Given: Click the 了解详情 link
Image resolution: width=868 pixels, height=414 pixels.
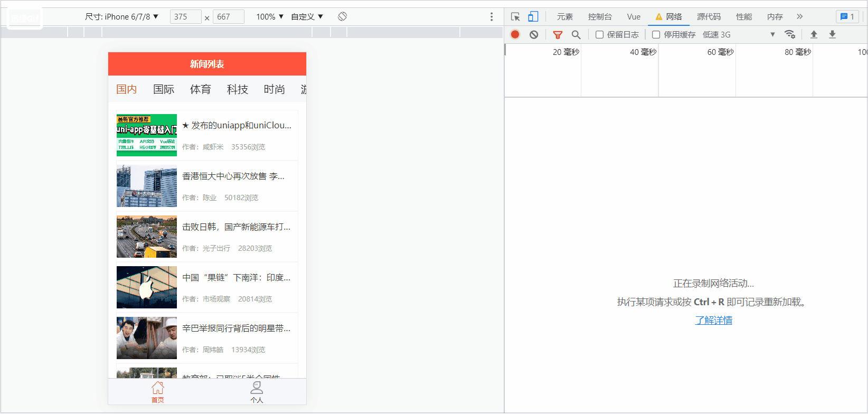Looking at the screenshot, I should coord(714,320).
